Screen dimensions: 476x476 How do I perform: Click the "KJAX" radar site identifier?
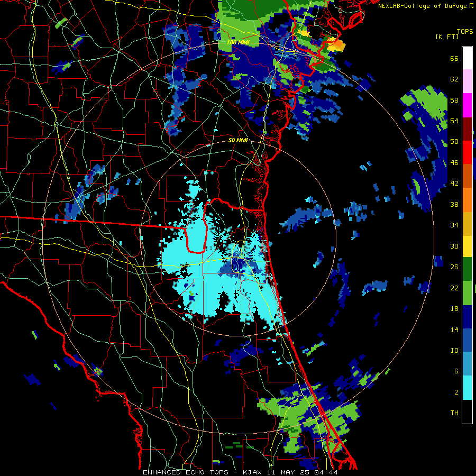[x=253, y=472]
